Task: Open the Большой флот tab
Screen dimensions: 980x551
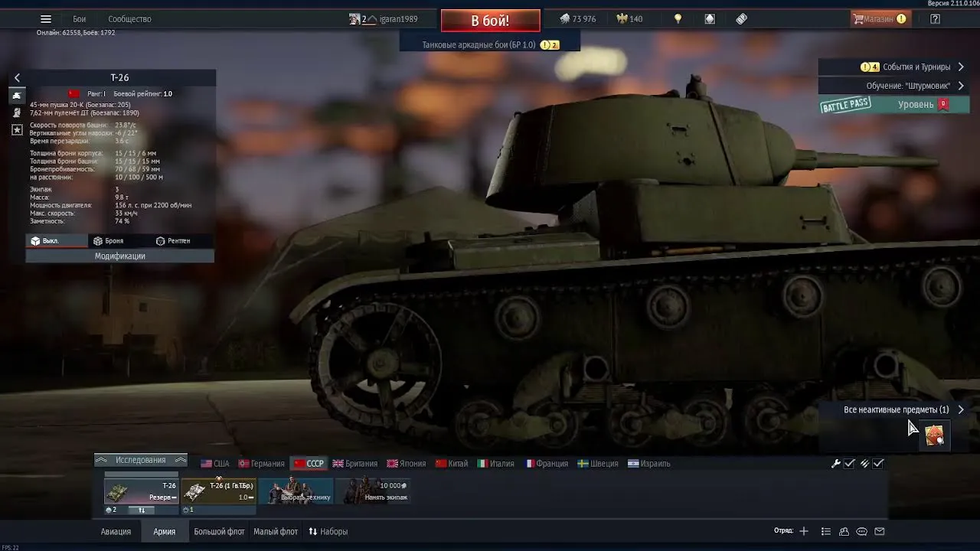Action: click(x=219, y=532)
